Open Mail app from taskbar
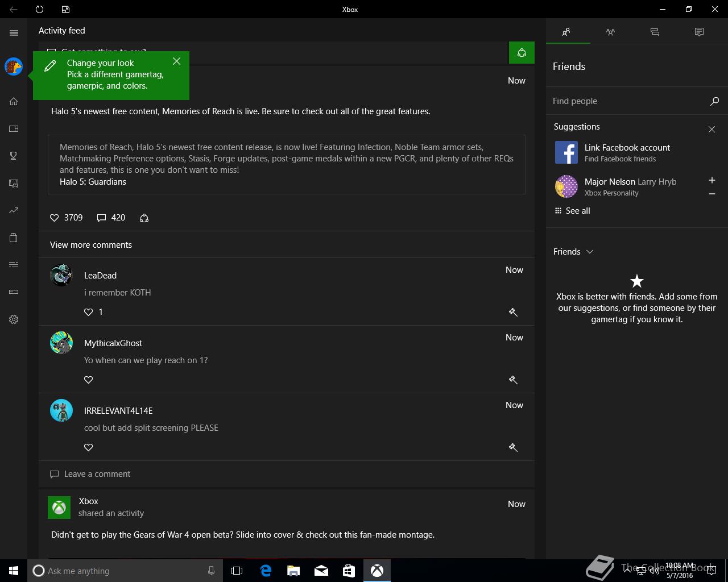 [x=321, y=571]
